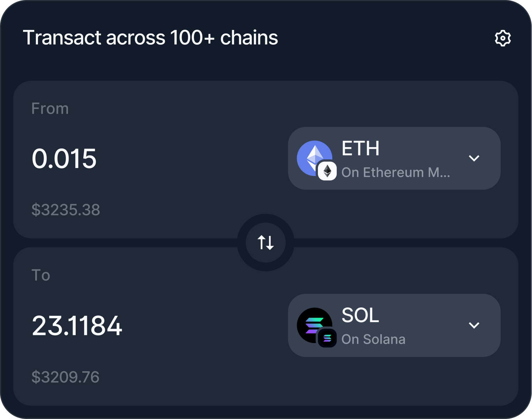
Task: Expand the SOL token selector dropdown
Action: click(474, 325)
